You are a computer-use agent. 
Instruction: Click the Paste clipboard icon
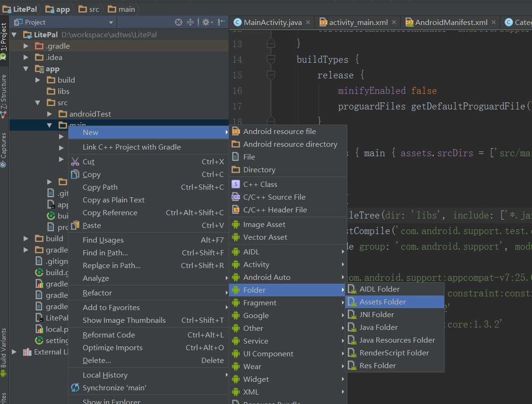point(75,225)
